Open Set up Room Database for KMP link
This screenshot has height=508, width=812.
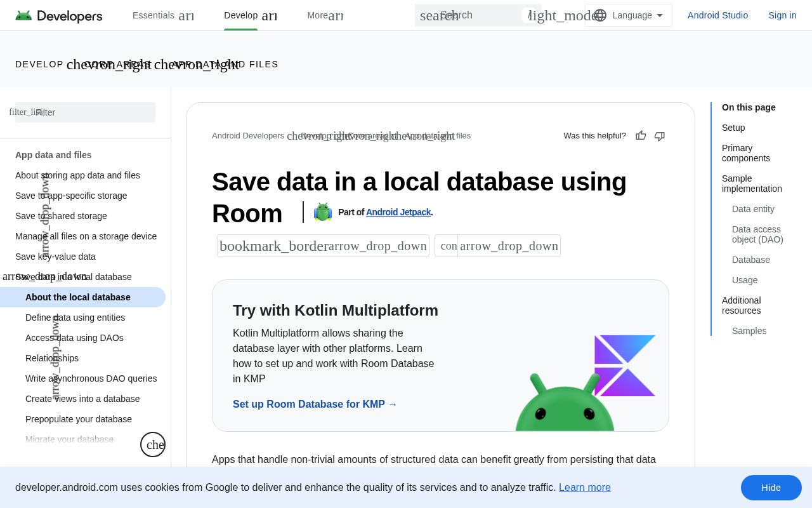pyautogui.click(x=315, y=404)
